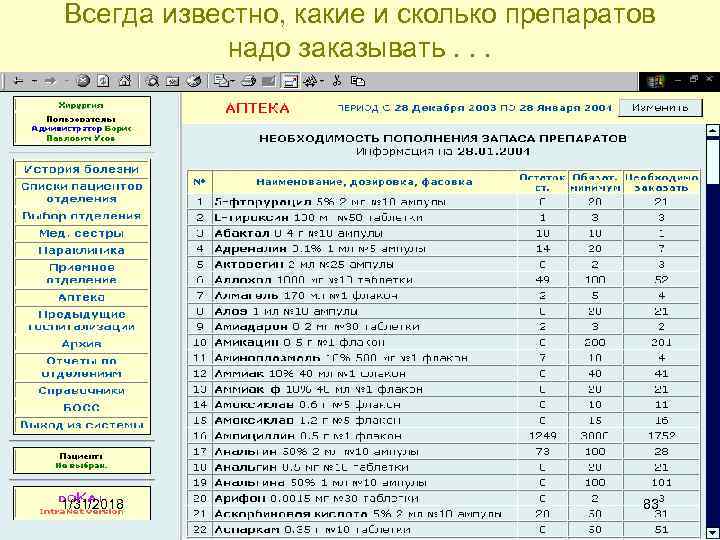Select Выбор отделения menu item

coord(81,216)
